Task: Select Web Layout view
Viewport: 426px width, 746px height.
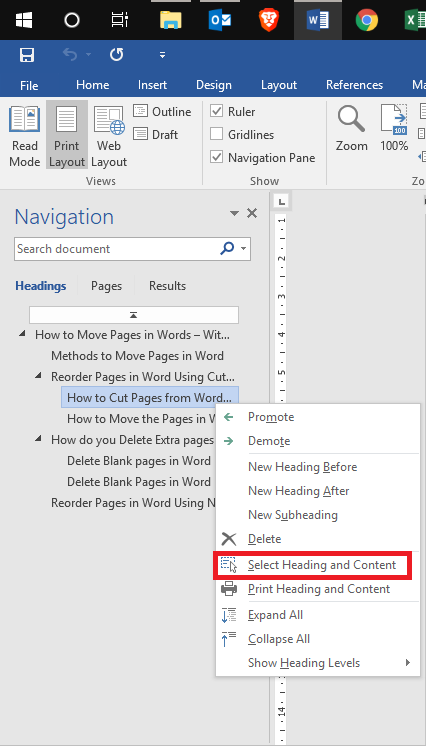Action: (x=109, y=137)
